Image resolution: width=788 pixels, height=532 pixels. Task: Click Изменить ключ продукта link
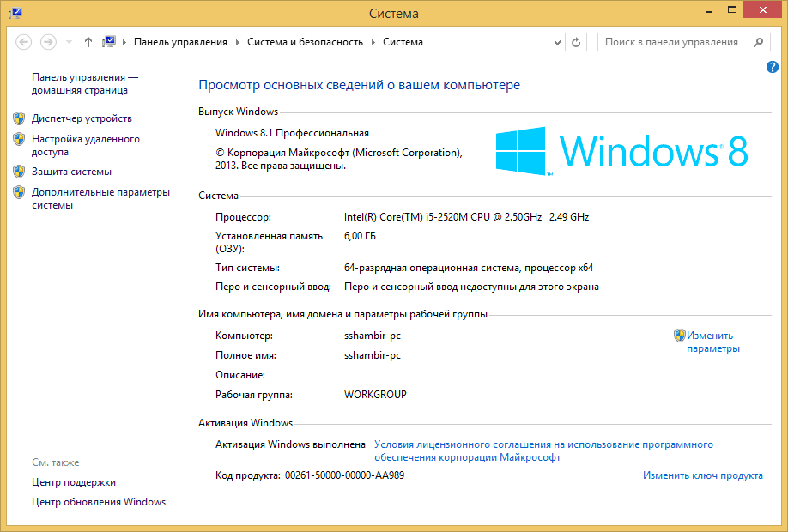[x=702, y=475]
